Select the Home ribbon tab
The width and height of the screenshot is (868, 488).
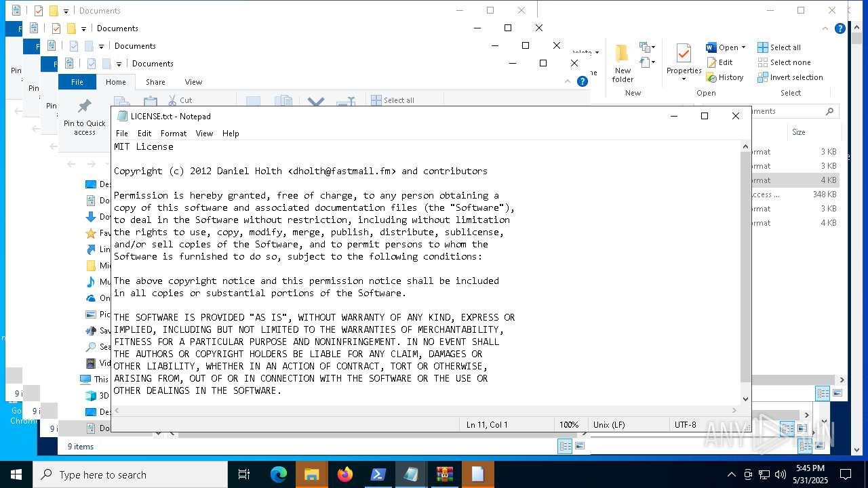[x=115, y=82]
